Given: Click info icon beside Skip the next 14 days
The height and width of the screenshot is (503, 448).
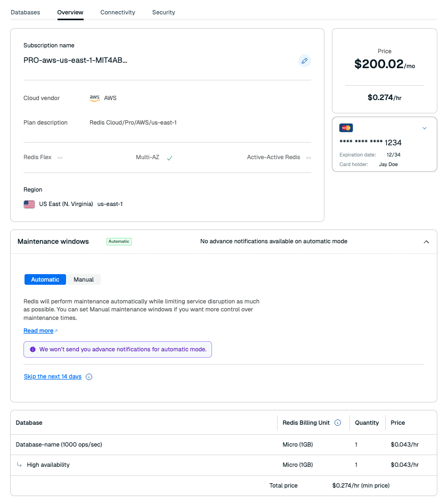Looking at the screenshot, I should click(x=89, y=377).
